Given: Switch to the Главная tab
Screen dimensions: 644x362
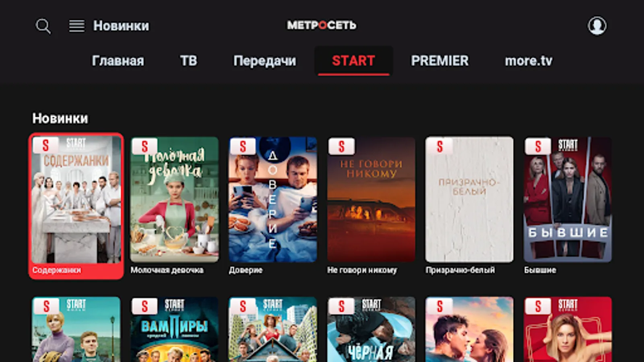Looking at the screenshot, I should (118, 61).
